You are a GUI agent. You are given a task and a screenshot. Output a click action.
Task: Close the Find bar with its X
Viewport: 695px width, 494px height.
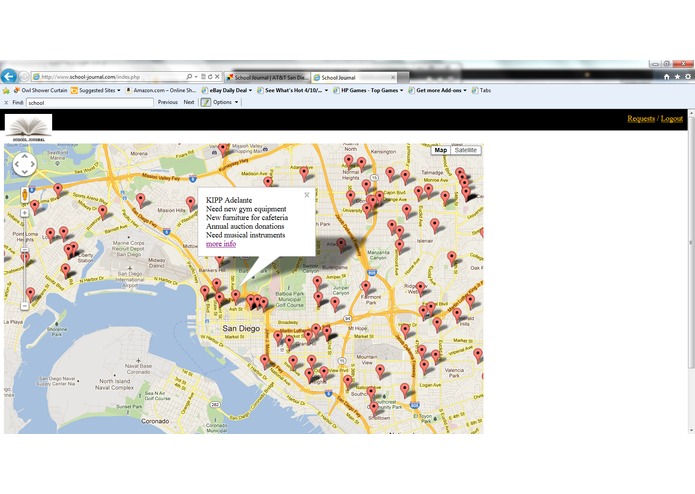coord(6,102)
